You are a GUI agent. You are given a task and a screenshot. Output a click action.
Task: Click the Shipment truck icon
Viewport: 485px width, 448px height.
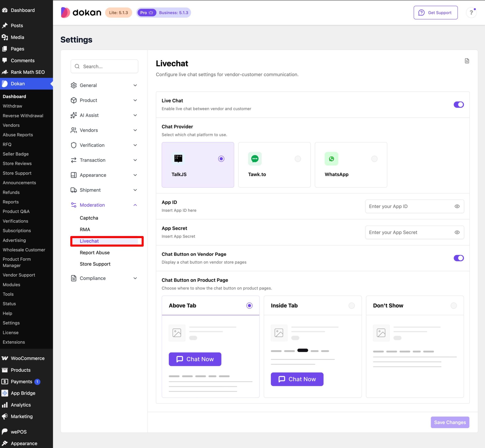pyautogui.click(x=74, y=190)
